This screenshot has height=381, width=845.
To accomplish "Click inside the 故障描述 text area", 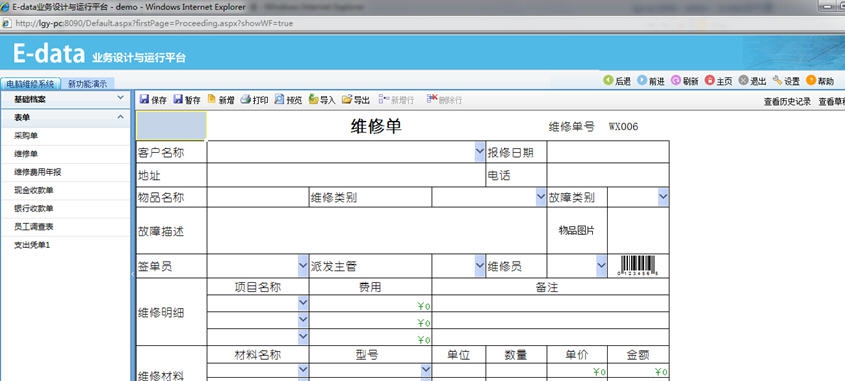I will pyautogui.click(x=377, y=231).
